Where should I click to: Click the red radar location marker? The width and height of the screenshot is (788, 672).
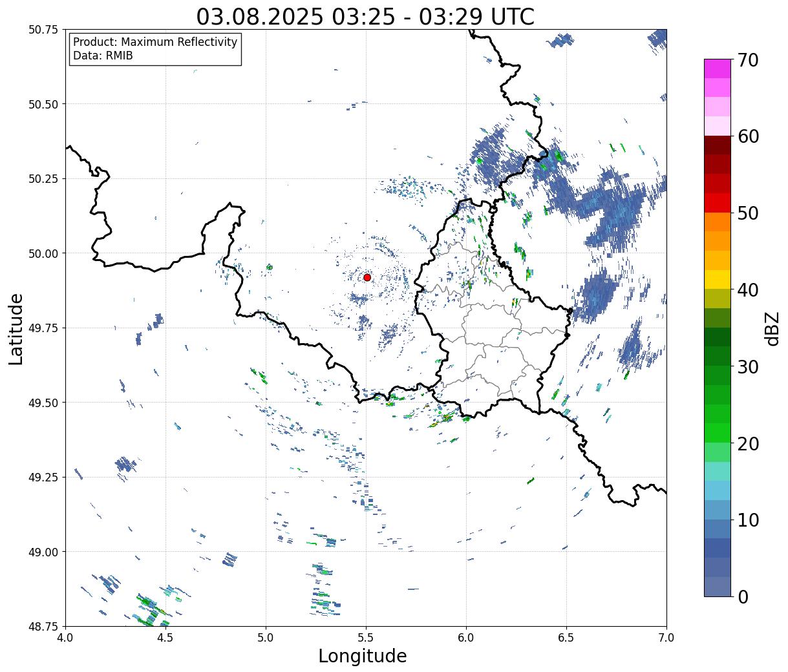(367, 277)
